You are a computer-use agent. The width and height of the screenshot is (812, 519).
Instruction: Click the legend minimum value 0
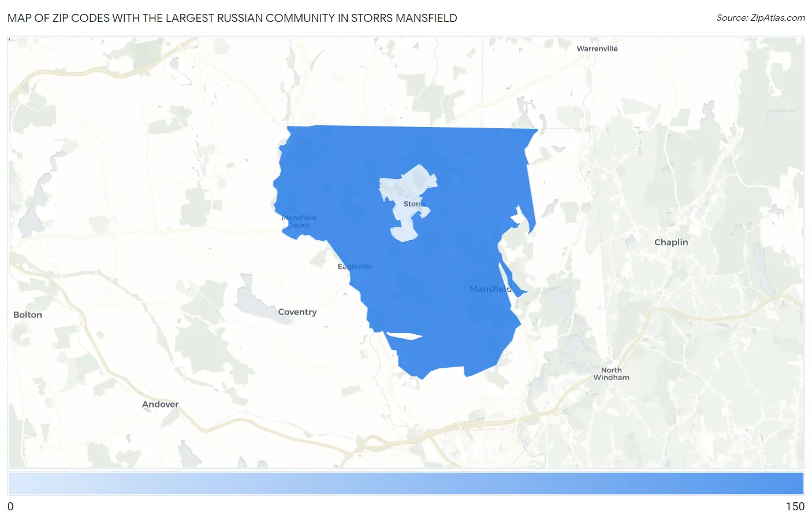(10, 506)
